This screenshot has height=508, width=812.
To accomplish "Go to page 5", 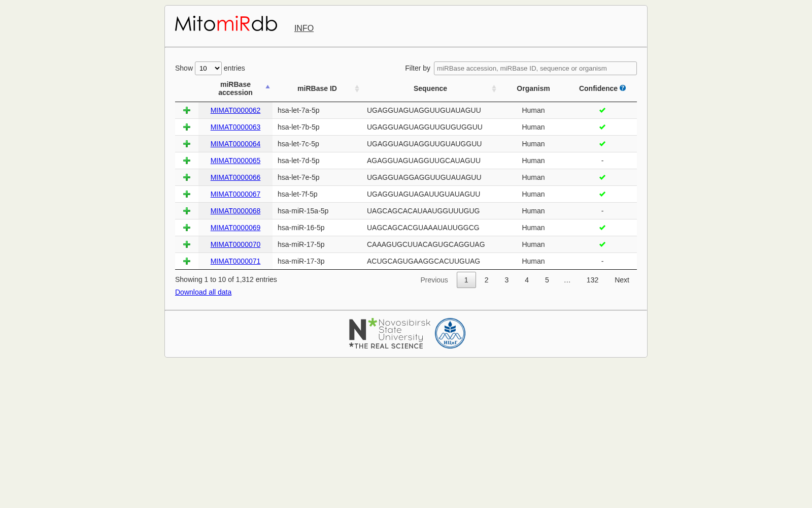I will tap(547, 280).
